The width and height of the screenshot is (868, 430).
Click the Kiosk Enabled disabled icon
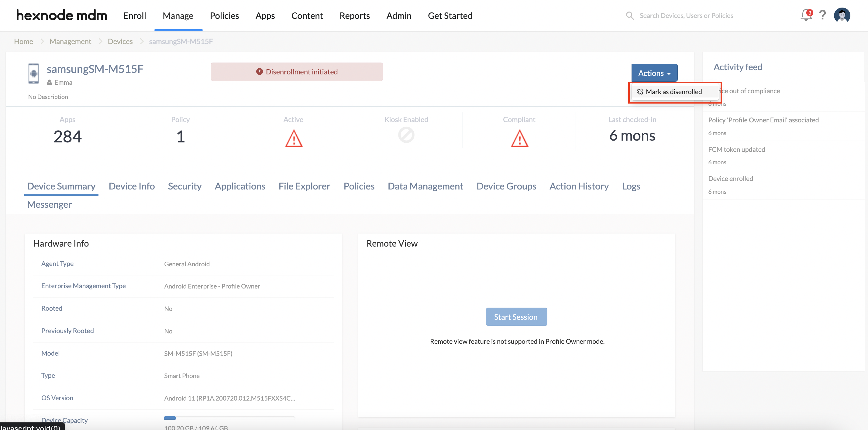406,135
